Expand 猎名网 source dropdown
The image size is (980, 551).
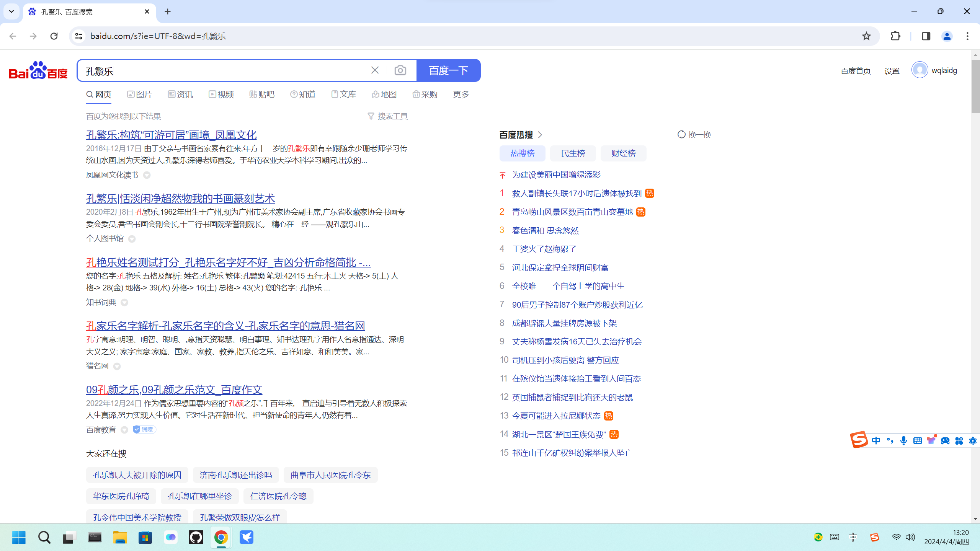click(117, 367)
